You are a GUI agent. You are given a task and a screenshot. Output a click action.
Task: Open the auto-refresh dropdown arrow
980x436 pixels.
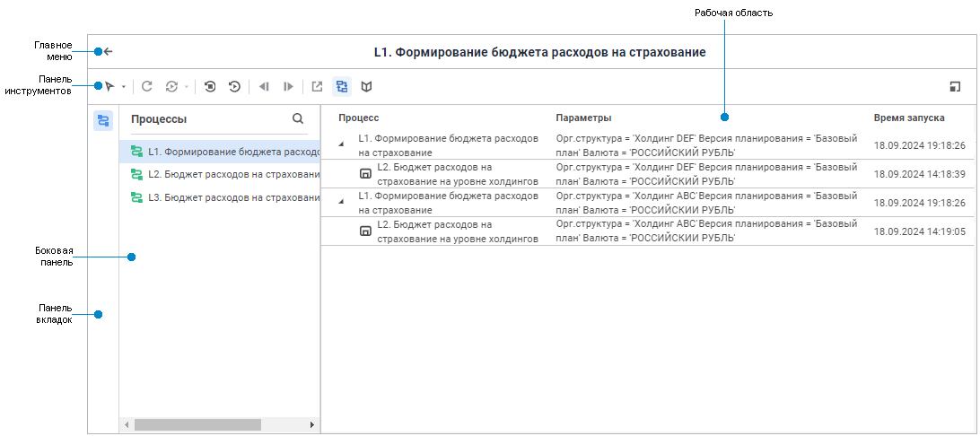point(186,87)
